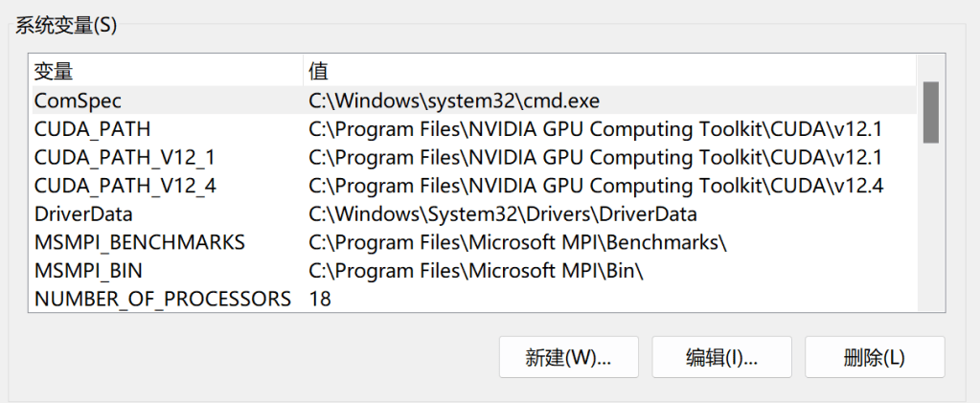
Task: Click the 编辑(I)... button
Action: point(721,358)
